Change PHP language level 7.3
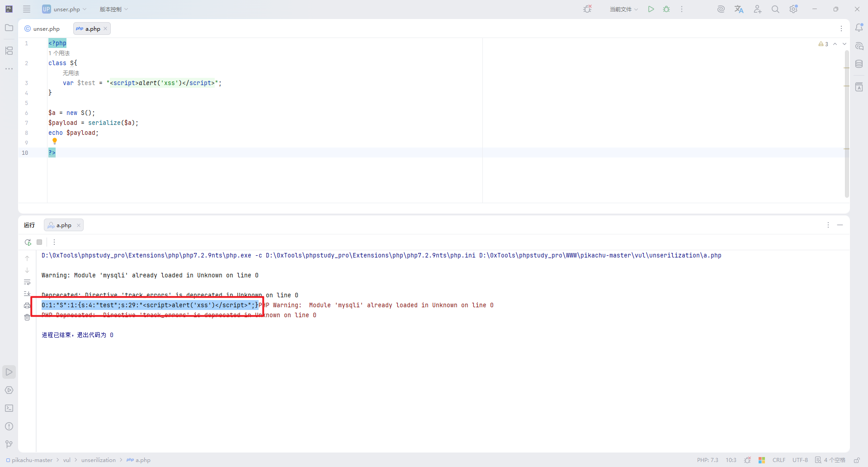Viewport: 868px width, 467px height. [708, 460]
